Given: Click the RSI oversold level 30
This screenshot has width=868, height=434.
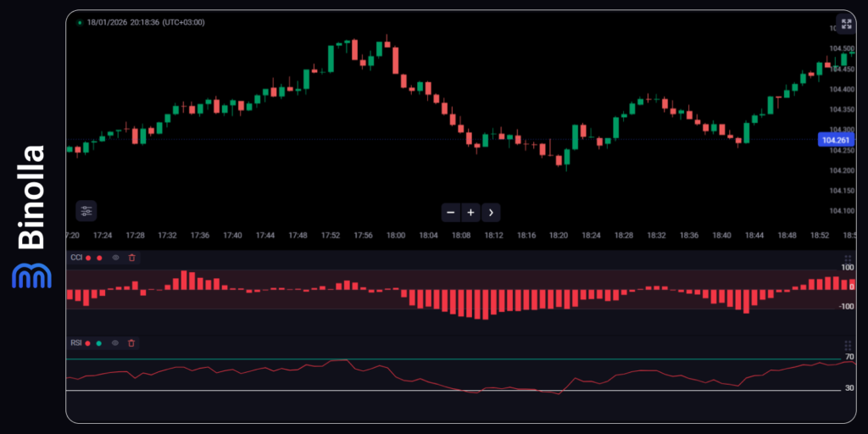Looking at the screenshot, I should 849,388.
